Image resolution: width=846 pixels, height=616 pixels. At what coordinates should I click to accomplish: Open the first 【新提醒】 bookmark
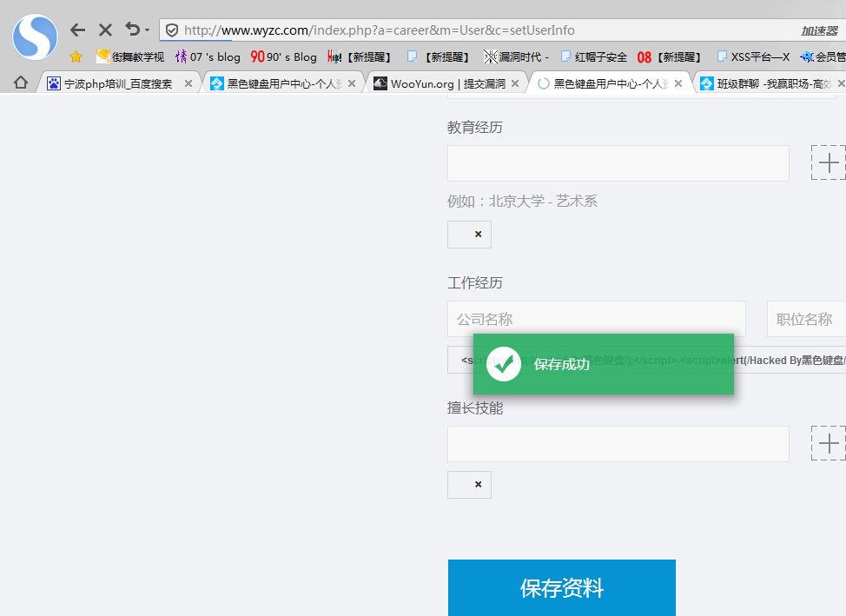[359, 56]
